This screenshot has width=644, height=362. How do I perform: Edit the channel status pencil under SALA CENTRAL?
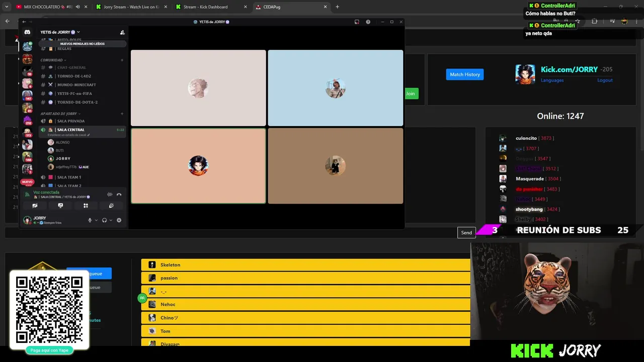click(x=89, y=135)
